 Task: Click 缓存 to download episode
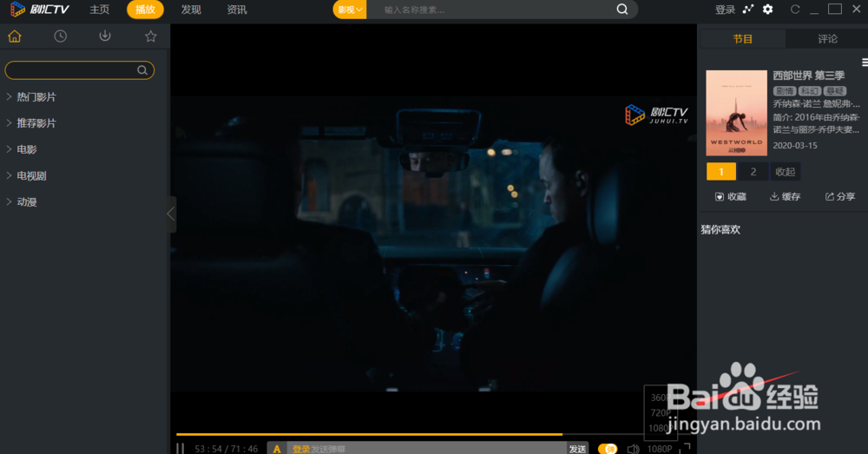785,196
